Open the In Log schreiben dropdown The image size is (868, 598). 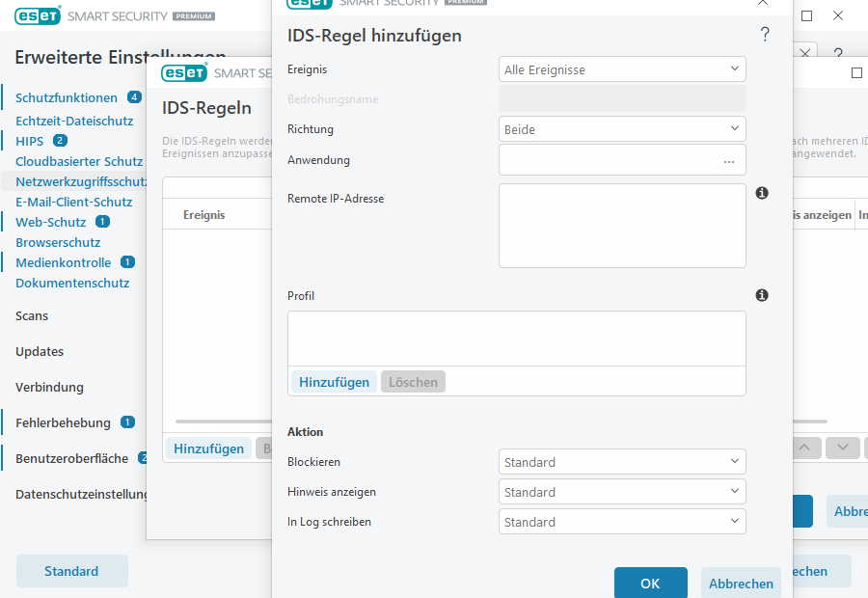pyautogui.click(x=622, y=522)
